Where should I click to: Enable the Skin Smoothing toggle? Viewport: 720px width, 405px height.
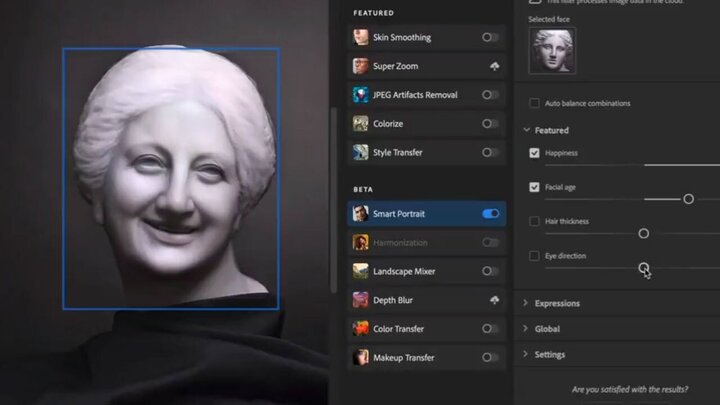490,37
